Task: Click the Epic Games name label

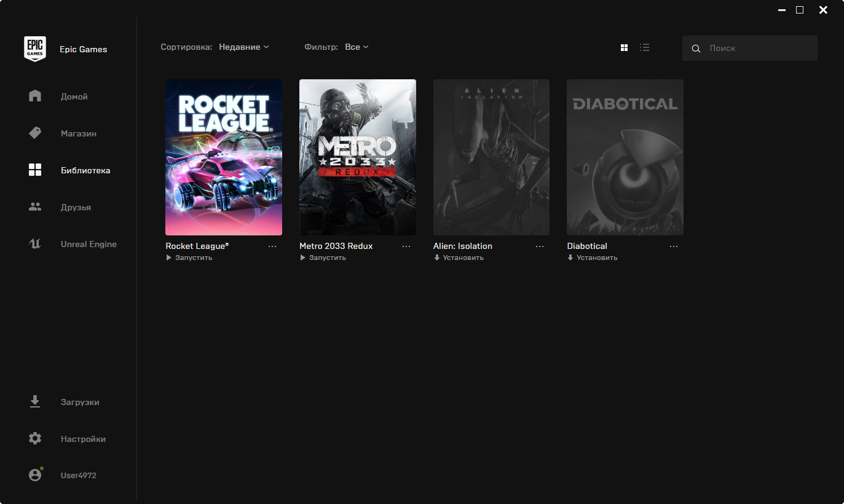Action: (84, 49)
